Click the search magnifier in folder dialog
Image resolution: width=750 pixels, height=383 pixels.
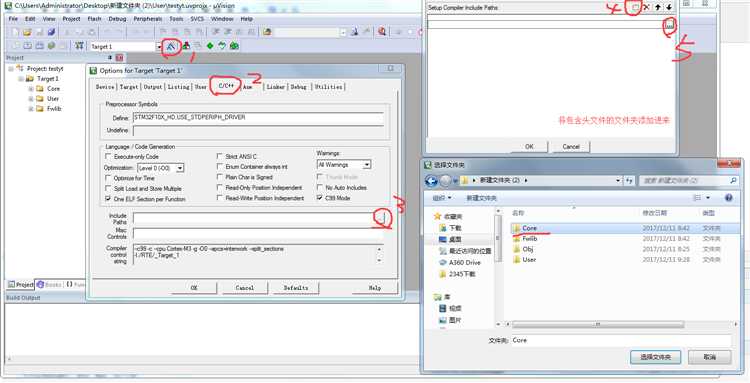[x=733, y=181]
